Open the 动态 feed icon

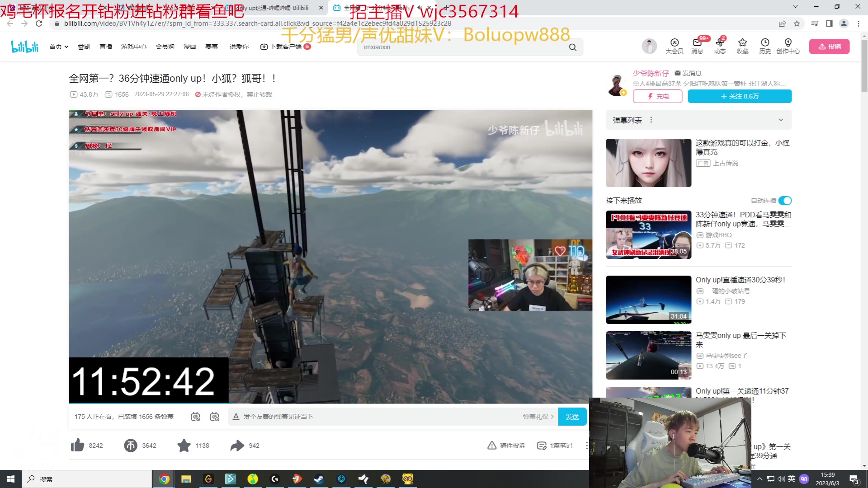[720, 46]
